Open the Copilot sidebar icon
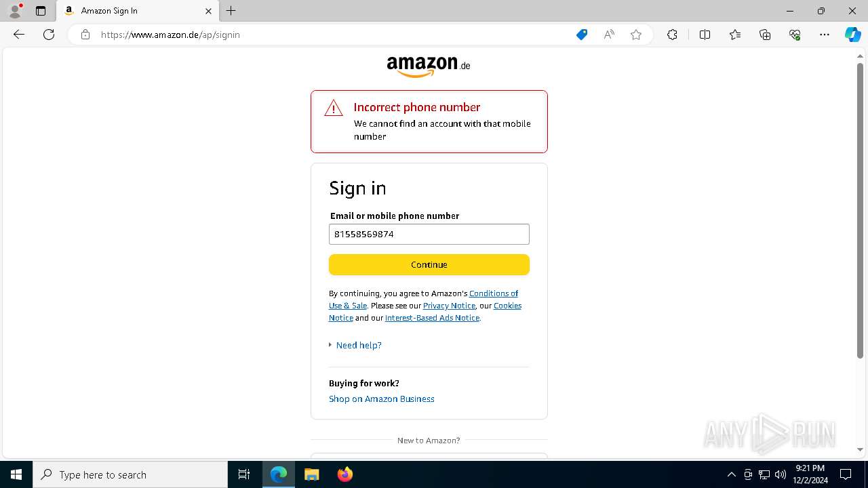Image resolution: width=868 pixels, height=488 pixels. 852,35
